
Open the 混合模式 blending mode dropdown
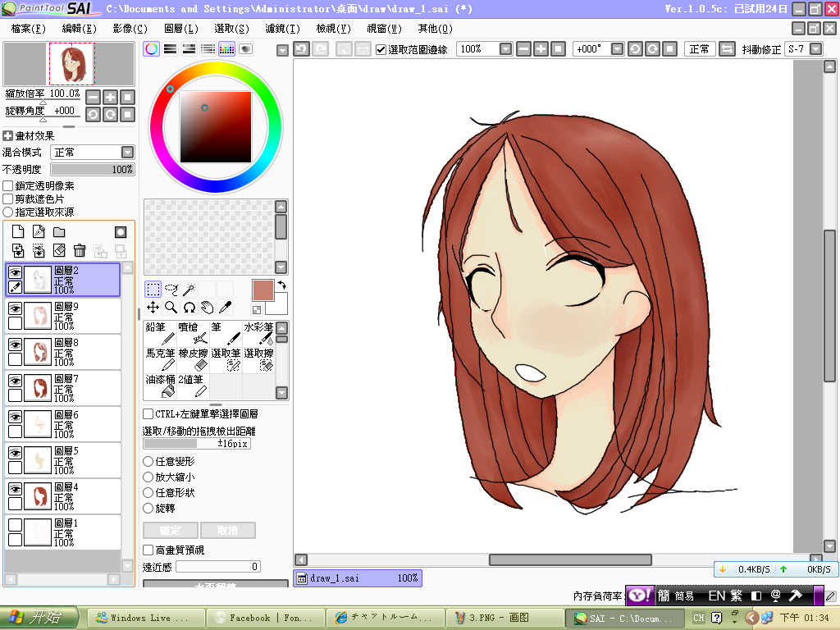127,152
